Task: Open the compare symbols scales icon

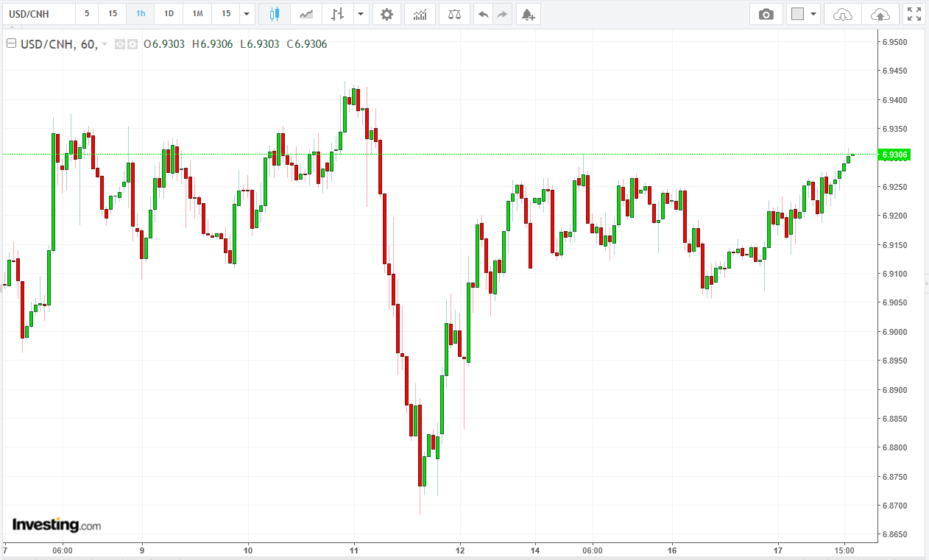Action: pyautogui.click(x=454, y=14)
